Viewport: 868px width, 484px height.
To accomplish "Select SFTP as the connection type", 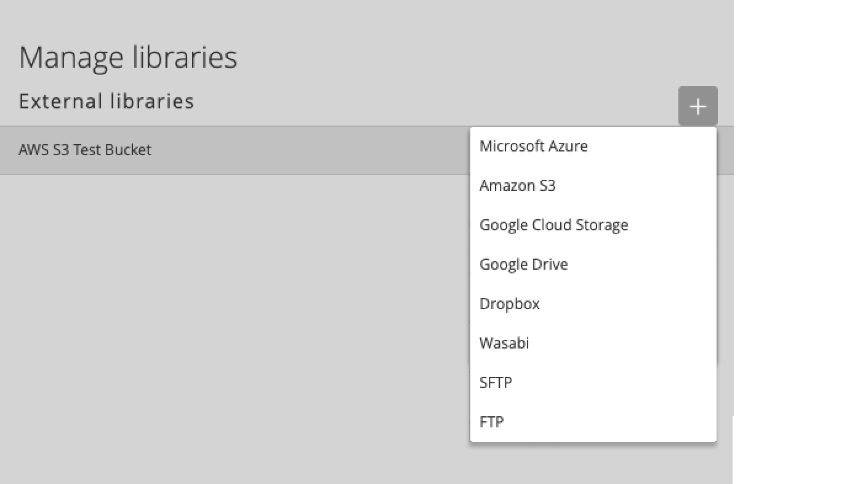I will 496,382.
